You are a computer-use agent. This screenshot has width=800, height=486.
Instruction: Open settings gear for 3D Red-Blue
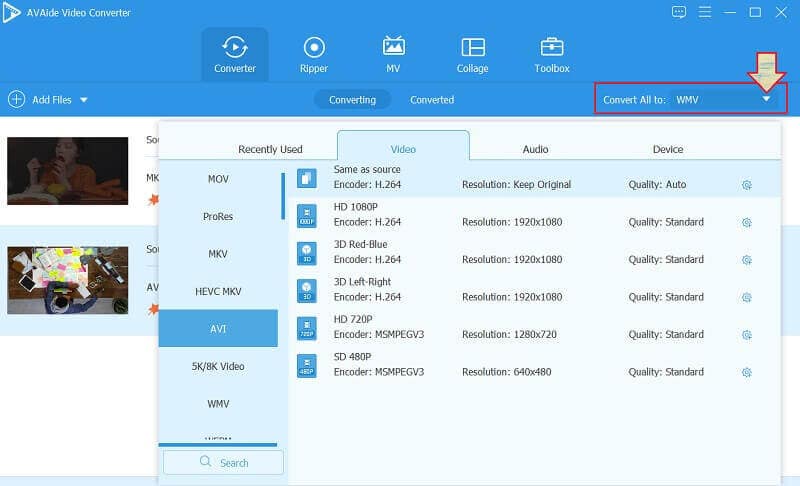[x=747, y=260]
